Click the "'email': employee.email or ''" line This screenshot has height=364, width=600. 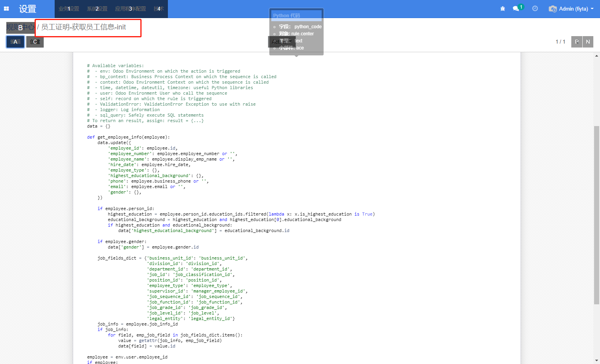[147, 187]
